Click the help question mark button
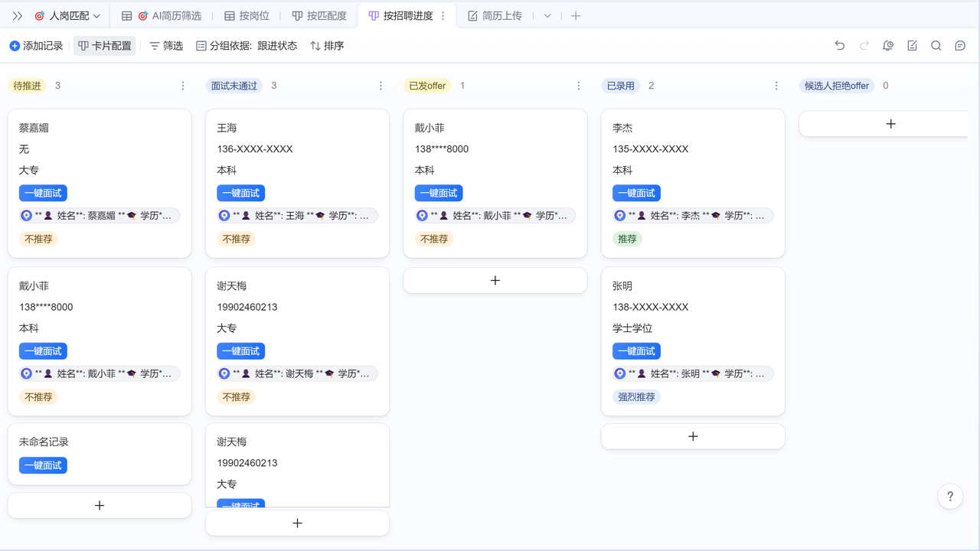Screen dimensions: 980x551 (x=950, y=497)
